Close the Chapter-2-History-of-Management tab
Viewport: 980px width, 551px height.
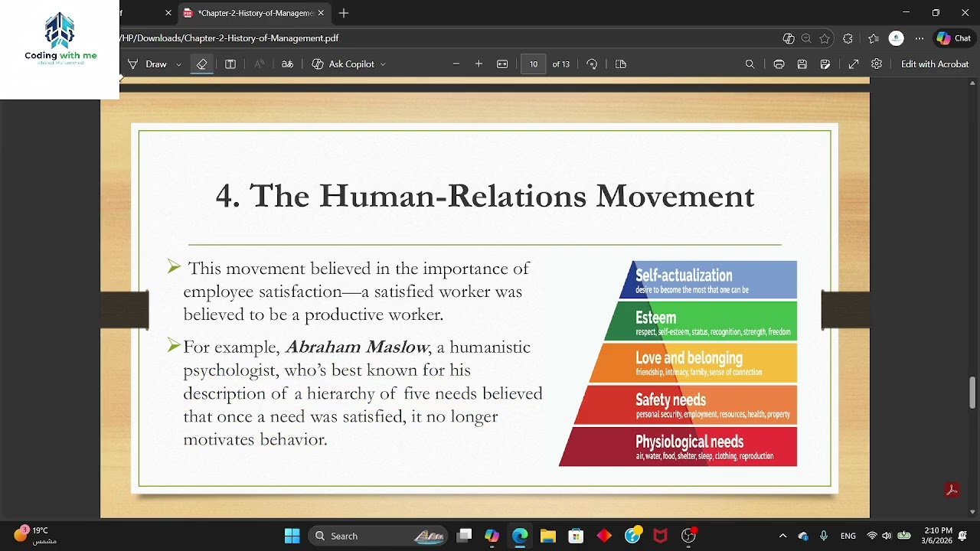coord(322,13)
